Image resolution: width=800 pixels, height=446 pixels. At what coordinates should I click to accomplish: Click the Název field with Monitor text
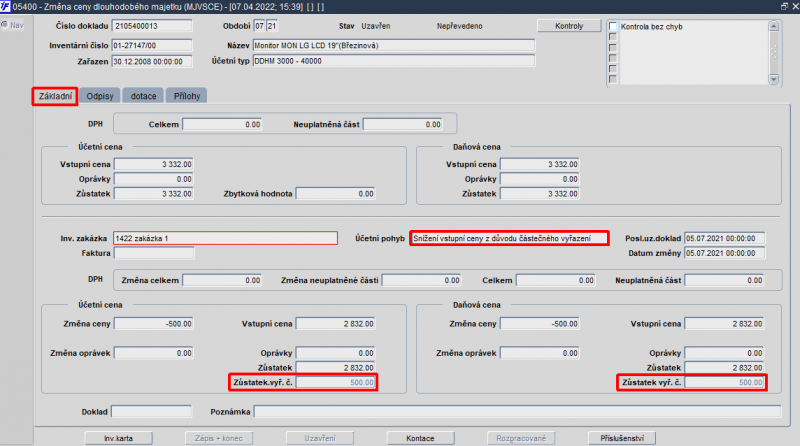click(394, 45)
